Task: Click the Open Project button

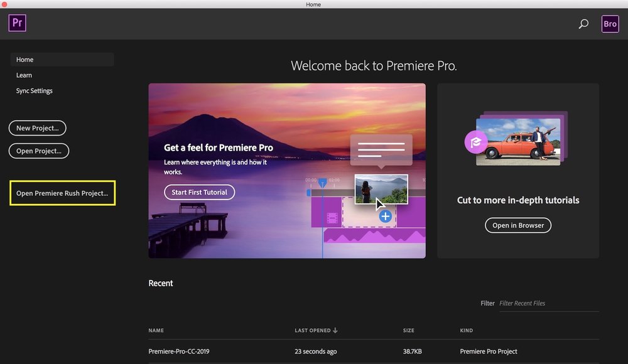Action: pyautogui.click(x=39, y=151)
